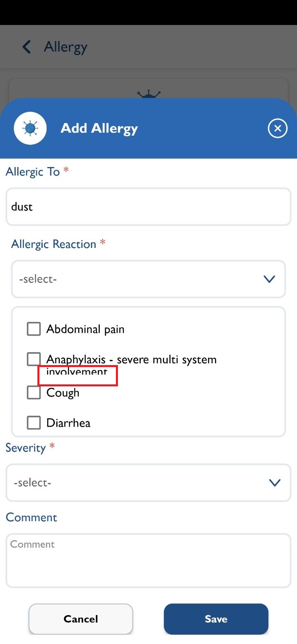Click inside the Comment text area
The height and width of the screenshot is (644, 297).
coord(148,560)
